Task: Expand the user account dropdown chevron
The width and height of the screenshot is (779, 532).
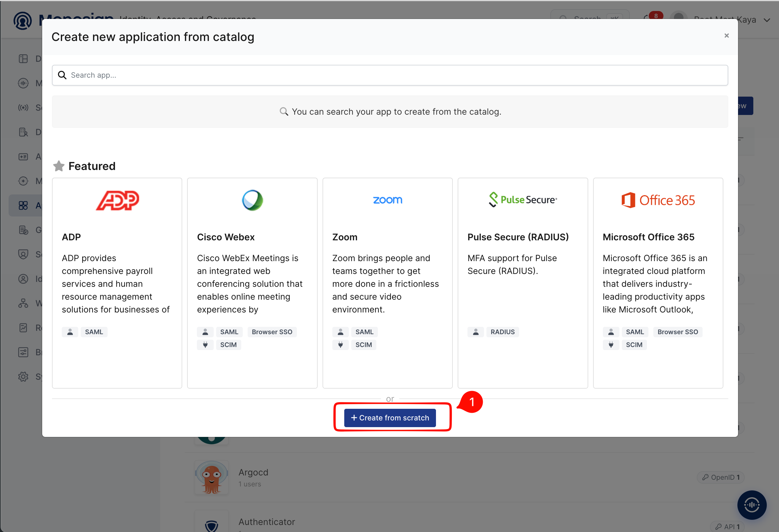Action: [x=767, y=20]
